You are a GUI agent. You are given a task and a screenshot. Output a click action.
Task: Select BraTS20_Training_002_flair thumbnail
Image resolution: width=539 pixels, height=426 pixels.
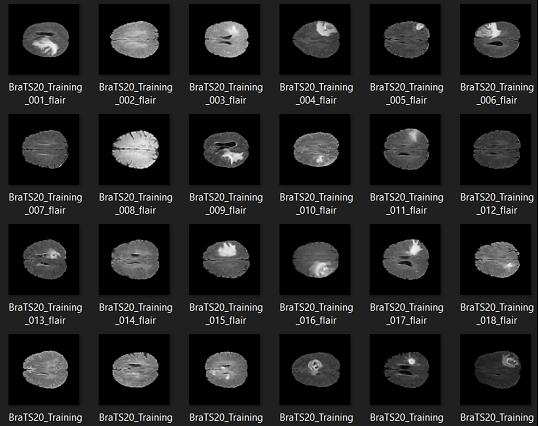pos(134,39)
